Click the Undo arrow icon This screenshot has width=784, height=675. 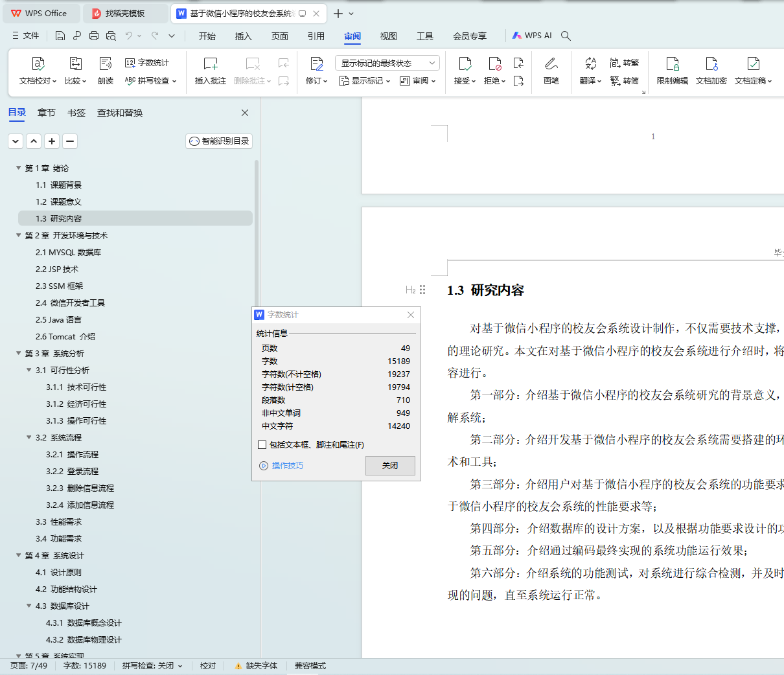129,36
